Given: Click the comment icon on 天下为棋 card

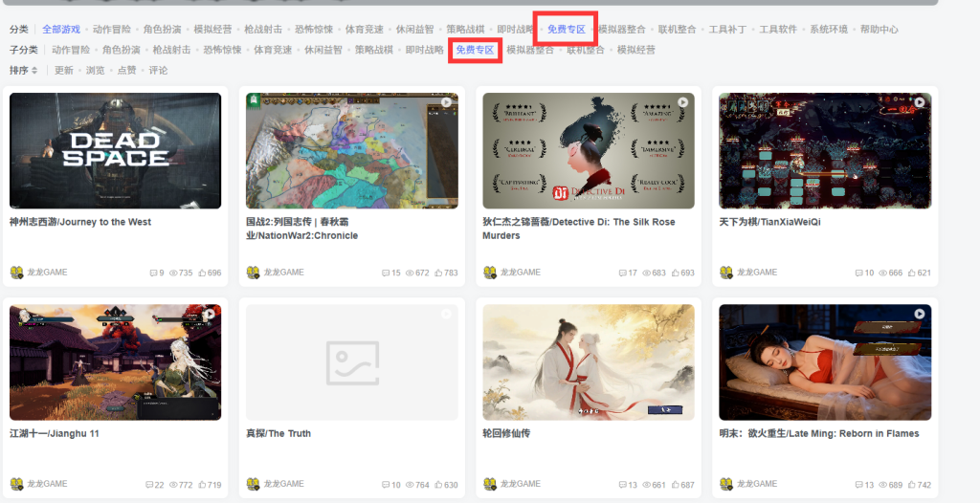Looking at the screenshot, I should coord(858,273).
